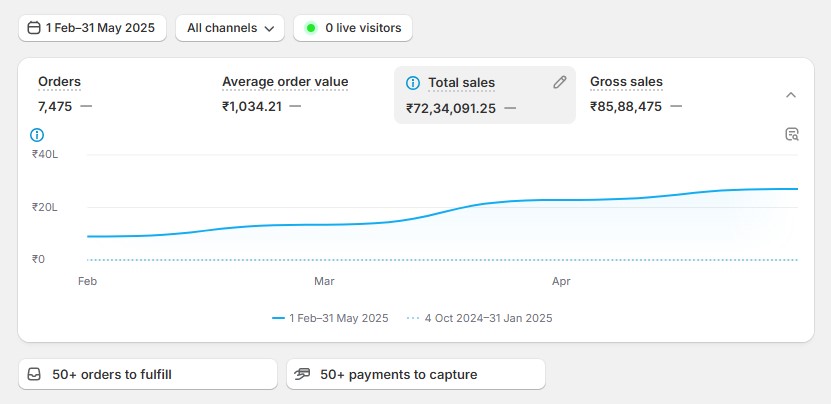Click the sales chart line above Mar

click(324, 224)
